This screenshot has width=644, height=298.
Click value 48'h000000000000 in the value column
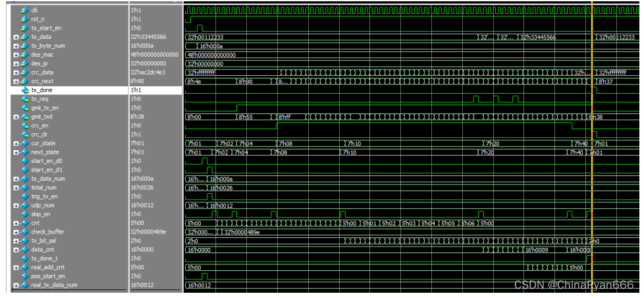coord(155,55)
